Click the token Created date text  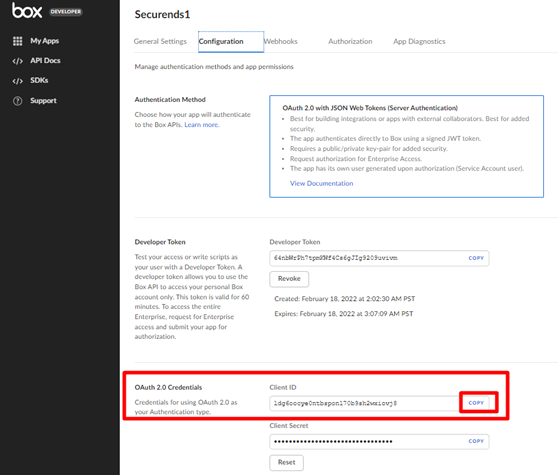click(x=345, y=299)
